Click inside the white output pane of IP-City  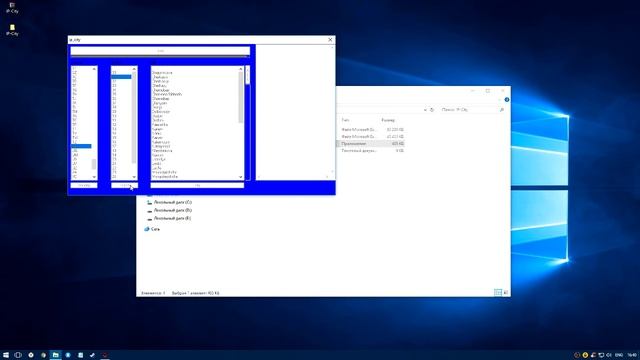tap(295, 112)
